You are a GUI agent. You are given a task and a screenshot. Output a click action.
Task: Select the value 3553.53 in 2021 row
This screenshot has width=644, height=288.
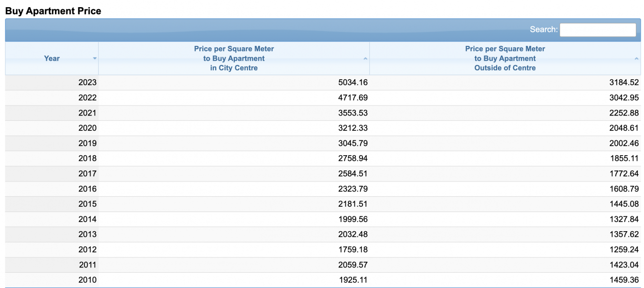pos(353,113)
